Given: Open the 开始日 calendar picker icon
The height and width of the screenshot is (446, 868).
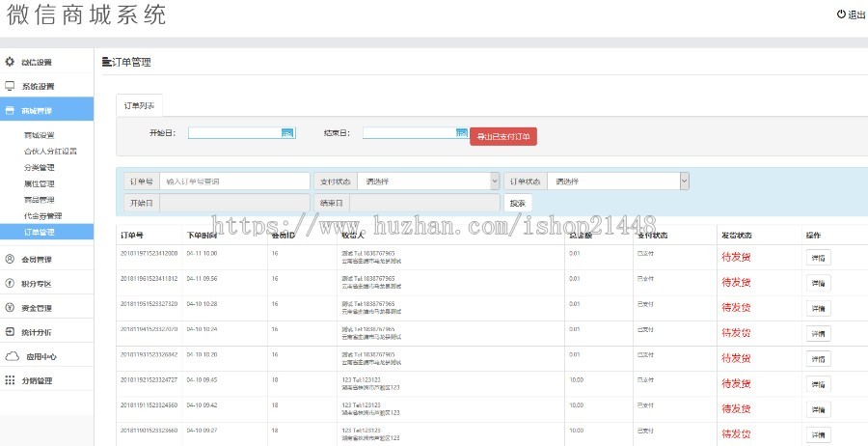Looking at the screenshot, I should tap(287, 133).
